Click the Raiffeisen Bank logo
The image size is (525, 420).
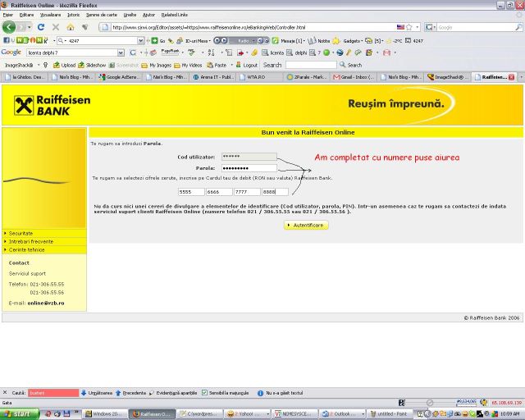[x=52, y=105]
